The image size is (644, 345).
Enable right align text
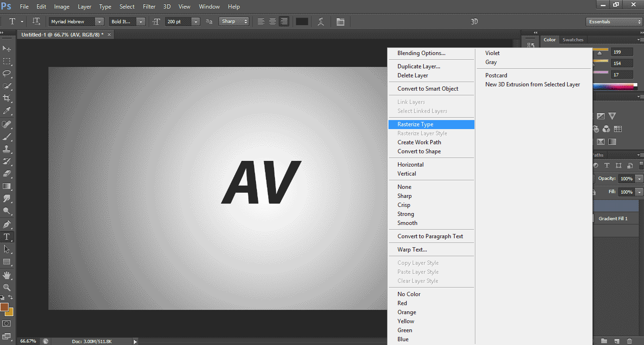(x=284, y=21)
